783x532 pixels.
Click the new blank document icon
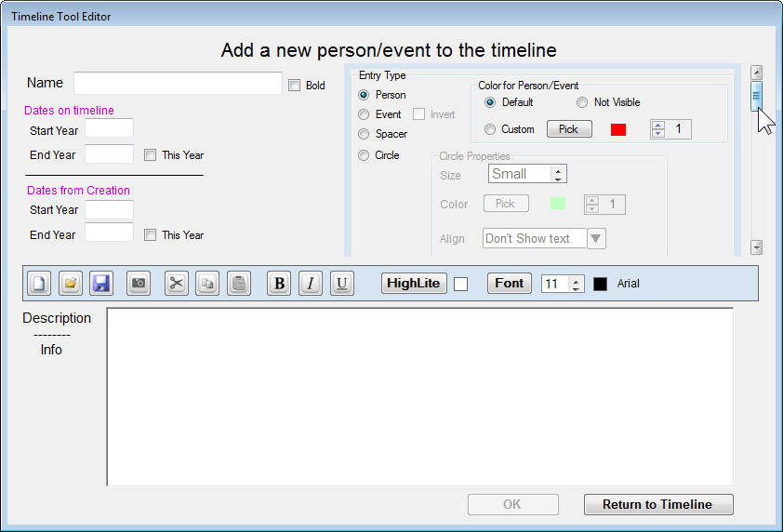38,284
